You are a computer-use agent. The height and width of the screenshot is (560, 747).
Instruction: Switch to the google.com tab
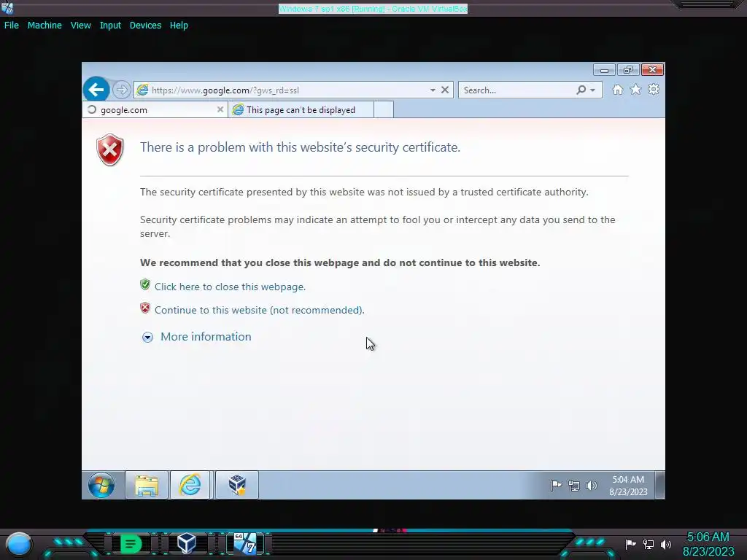155,110
